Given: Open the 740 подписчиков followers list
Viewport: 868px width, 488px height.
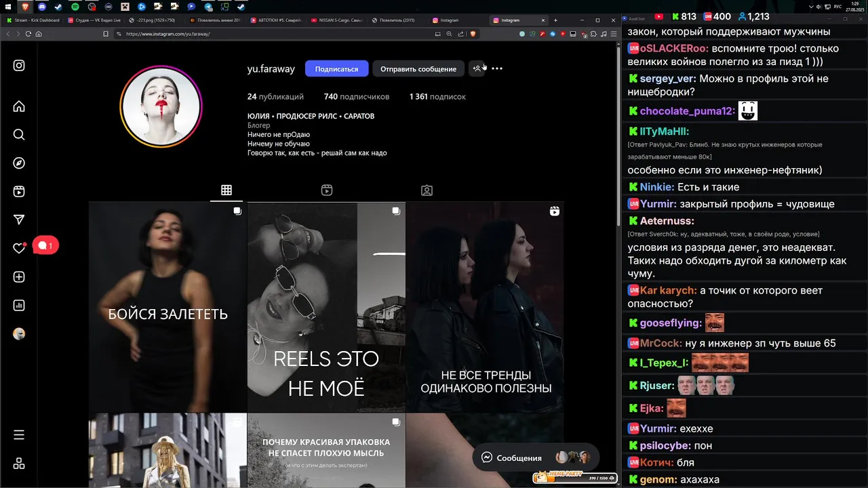Looking at the screenshot, I should [x=357, y=96].
